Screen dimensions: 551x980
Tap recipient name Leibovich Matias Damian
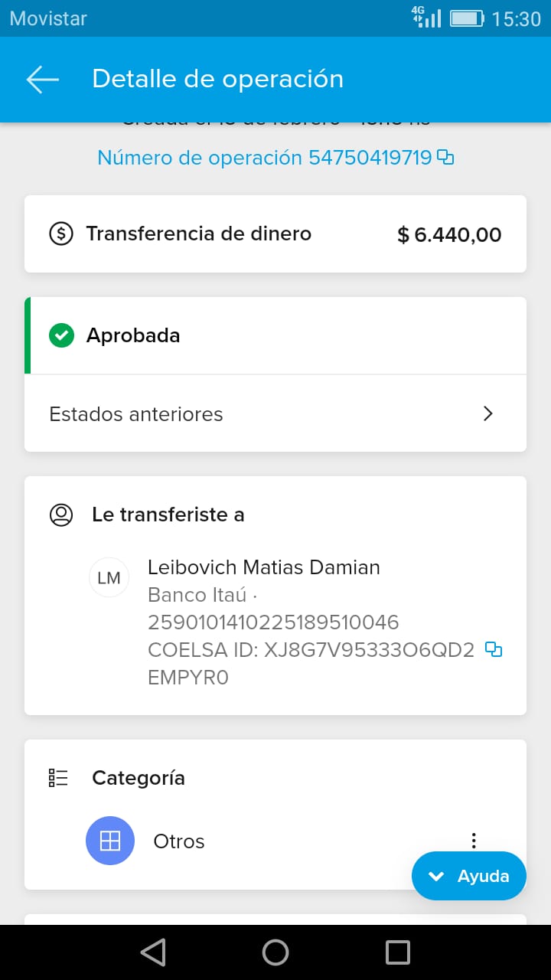click(x=263, y=567)
